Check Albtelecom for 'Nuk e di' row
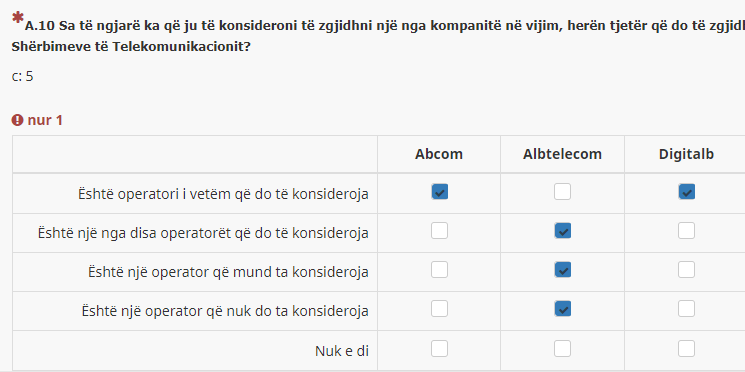The height and width of the screenshot is (372, 745). [563, 349]
